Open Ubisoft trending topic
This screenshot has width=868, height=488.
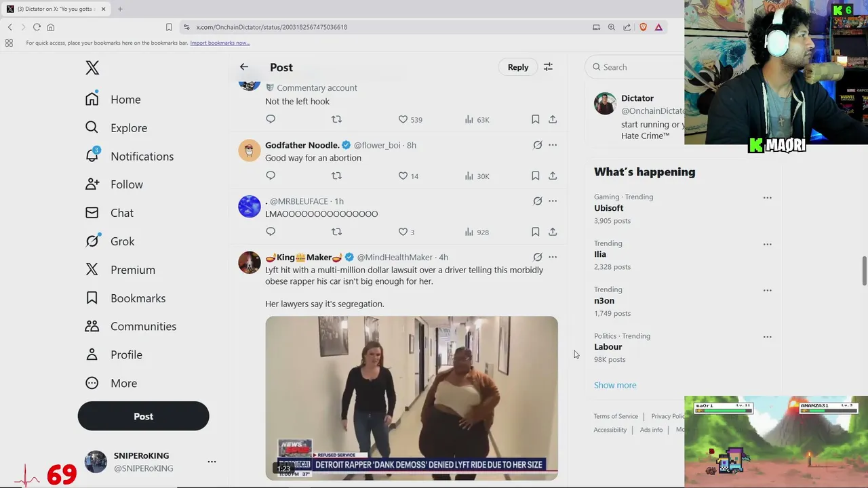(x=609, y=208)
